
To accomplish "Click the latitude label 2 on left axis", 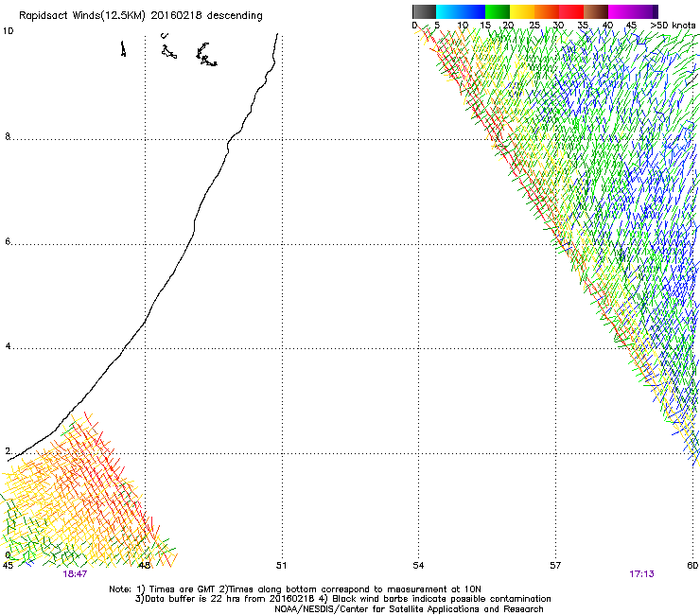I will 8,451.
